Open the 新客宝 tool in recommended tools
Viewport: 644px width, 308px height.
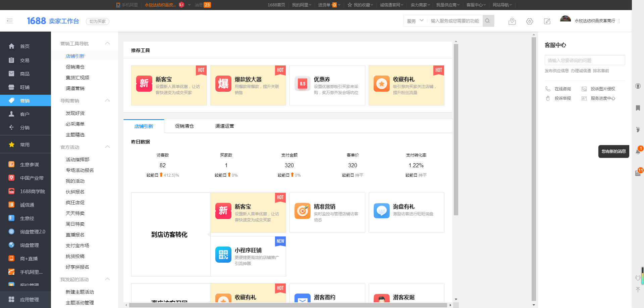coord(169,85)
